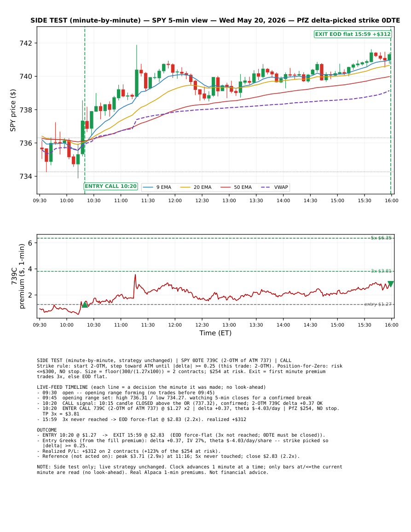Click the 'OUTCOME' heading
Viewport: 411px width, 532px height.
47,430
